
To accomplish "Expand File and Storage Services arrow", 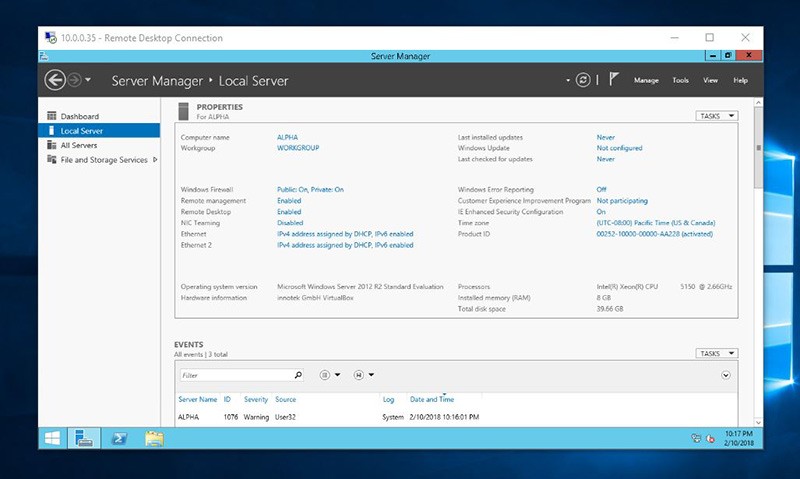I will [155, 160].
